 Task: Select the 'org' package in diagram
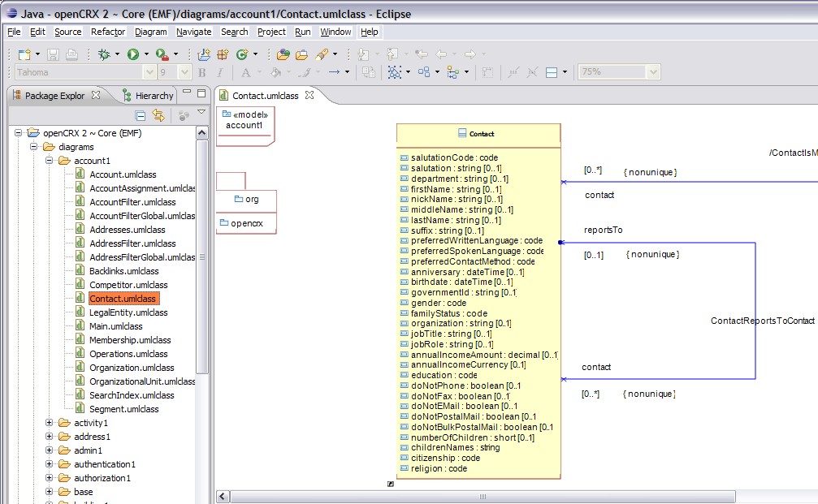tap(246, 199)
